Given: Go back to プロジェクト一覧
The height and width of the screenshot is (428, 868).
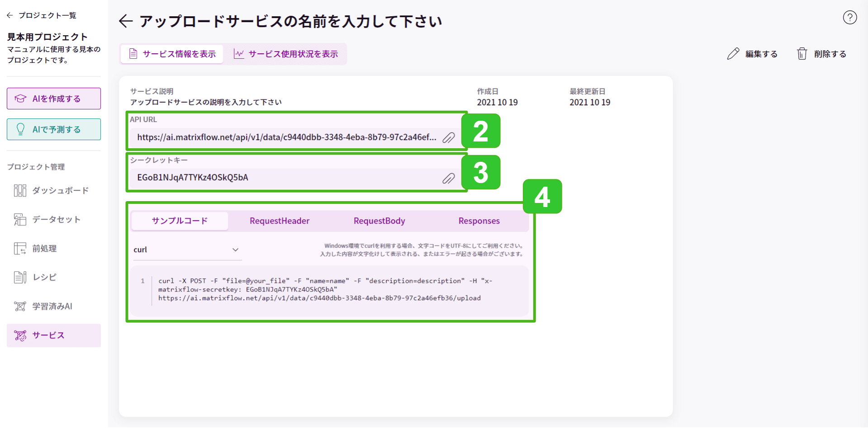Looking at the screenshot, I should 41,15.
